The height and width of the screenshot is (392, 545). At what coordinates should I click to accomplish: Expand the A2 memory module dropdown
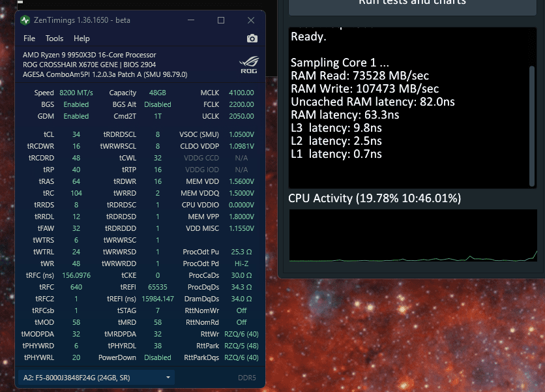(169, 377)
